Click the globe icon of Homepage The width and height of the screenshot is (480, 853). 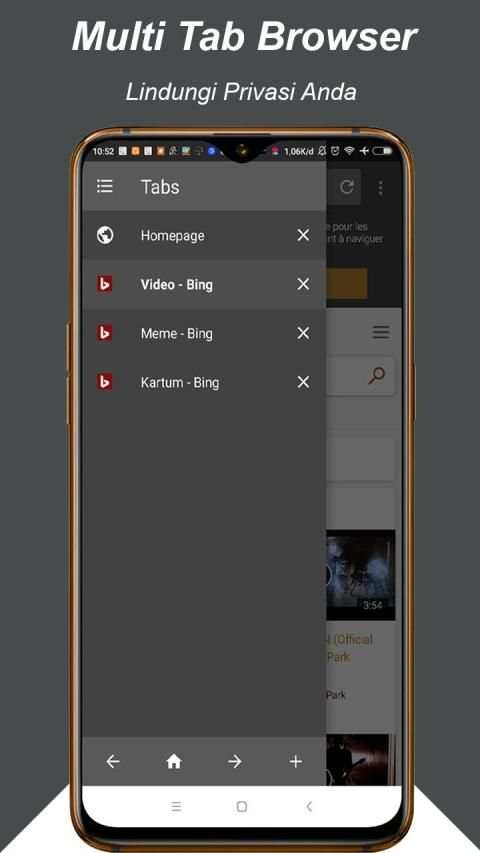[105, 235]
